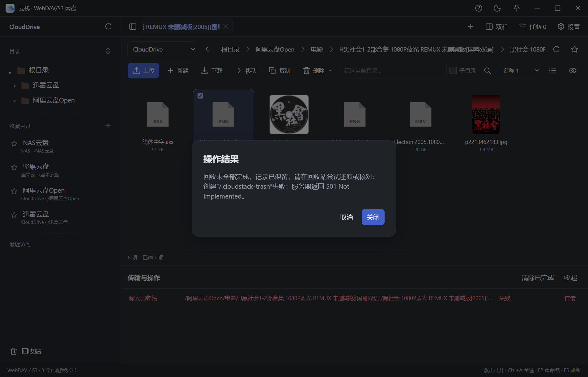The width and height of the screenshot is (588, 377).
Task: Switch to list view icon
Action: pyautogui.click(x=552, y=71)
